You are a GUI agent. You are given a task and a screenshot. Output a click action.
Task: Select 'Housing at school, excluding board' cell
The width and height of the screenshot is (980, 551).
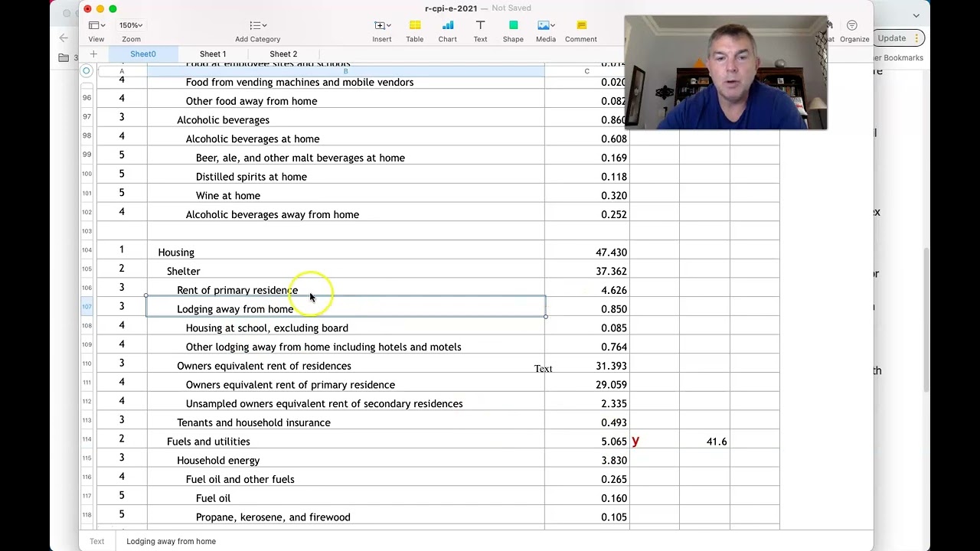(345, 328)
